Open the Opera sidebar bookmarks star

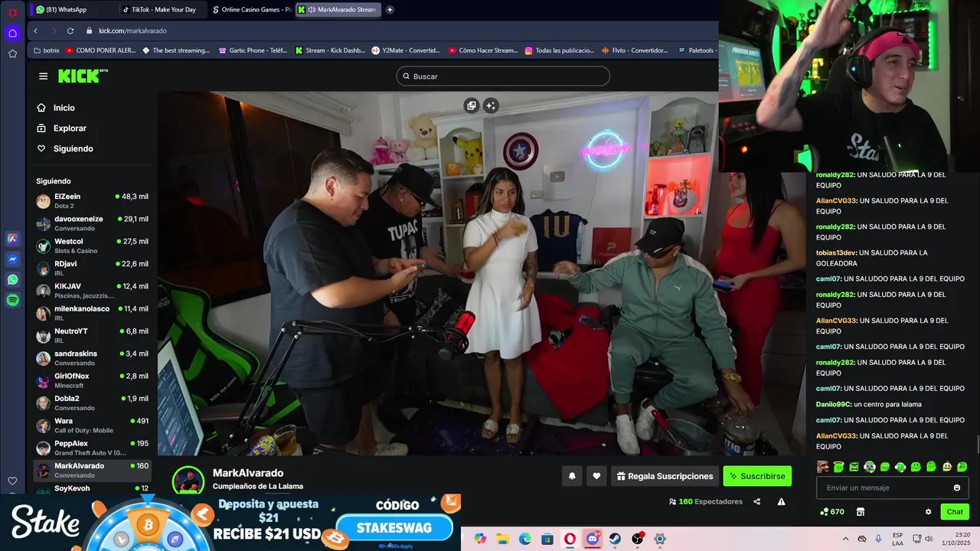(12, 54)
